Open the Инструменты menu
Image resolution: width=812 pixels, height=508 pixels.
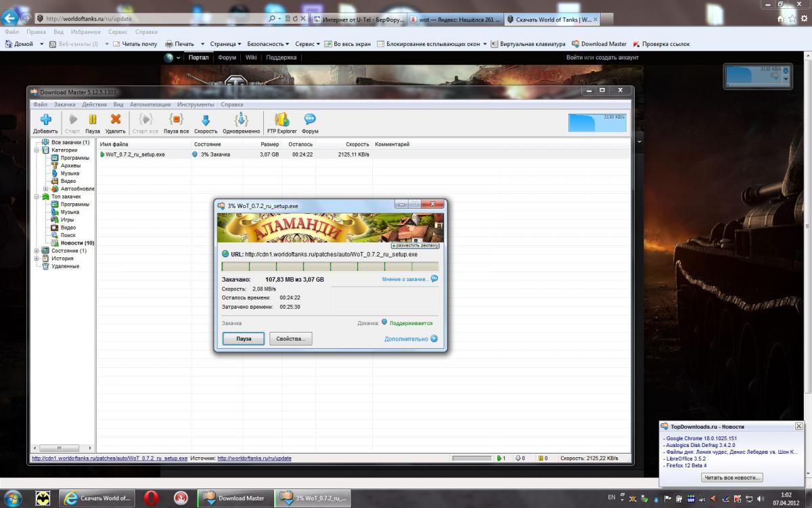point(196,105)
